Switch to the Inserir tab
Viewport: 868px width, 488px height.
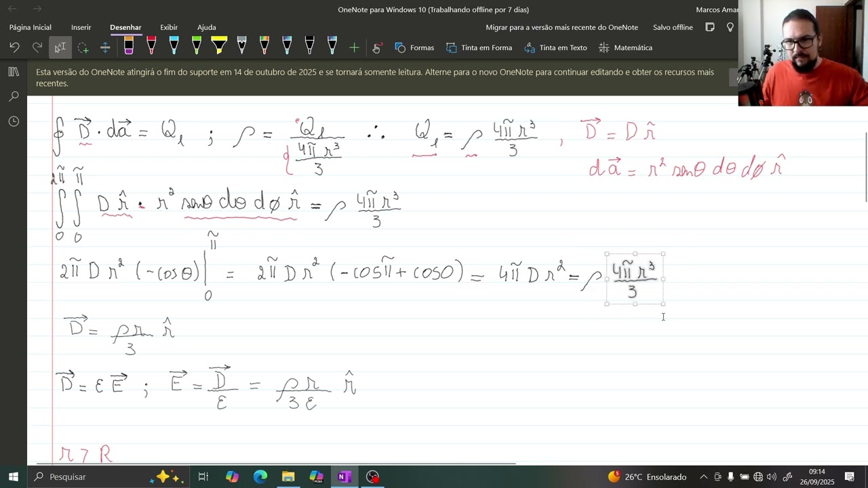[81, 27]
